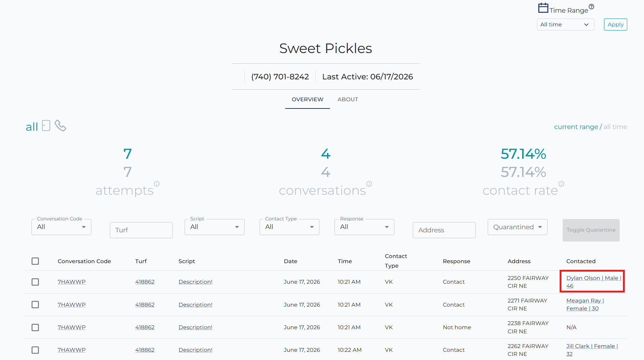Click the calendar icon beside Time Range
644x360 pixels.
point(543,8)
